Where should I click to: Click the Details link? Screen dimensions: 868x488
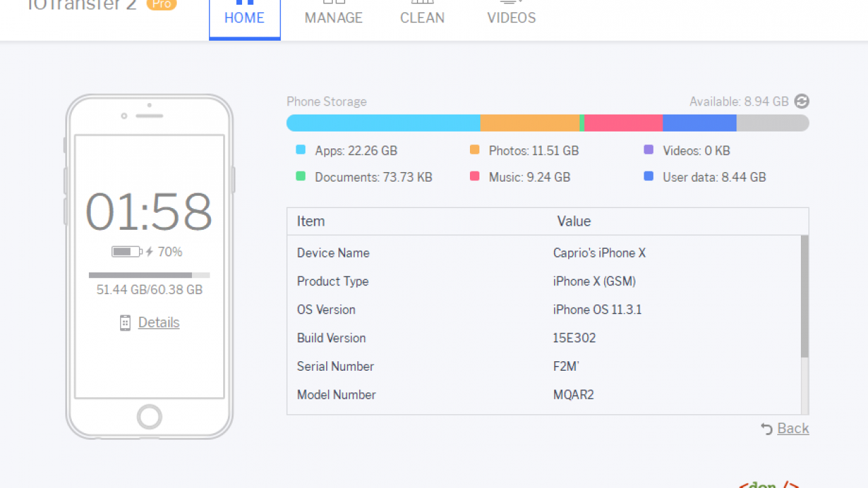point(159,323)
